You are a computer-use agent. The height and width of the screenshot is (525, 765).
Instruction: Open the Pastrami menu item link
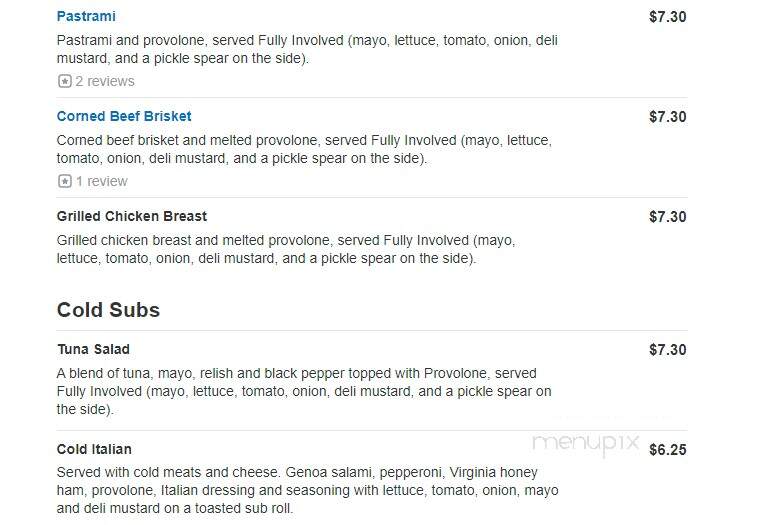coord(86,16)
